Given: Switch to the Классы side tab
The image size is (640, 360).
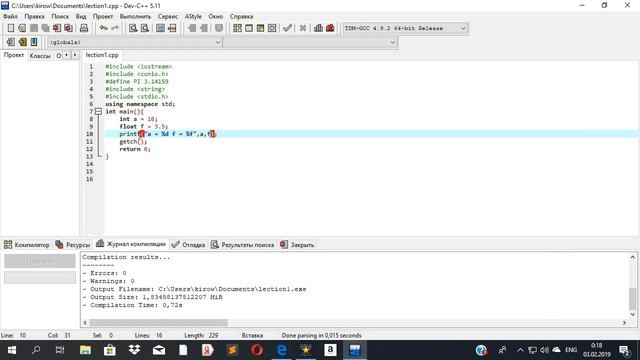Looking at the screenshot, I should tap(40, 56).
